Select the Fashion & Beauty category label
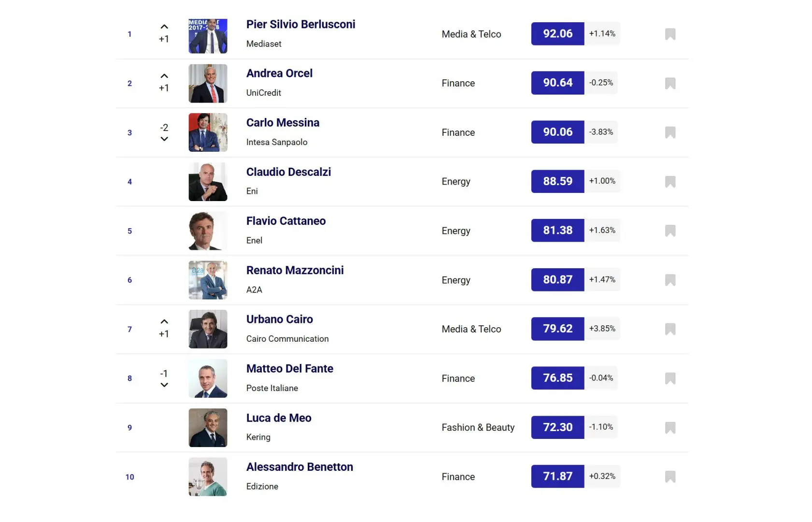Viewport: 812px width, 522px height. pos(478,427)
